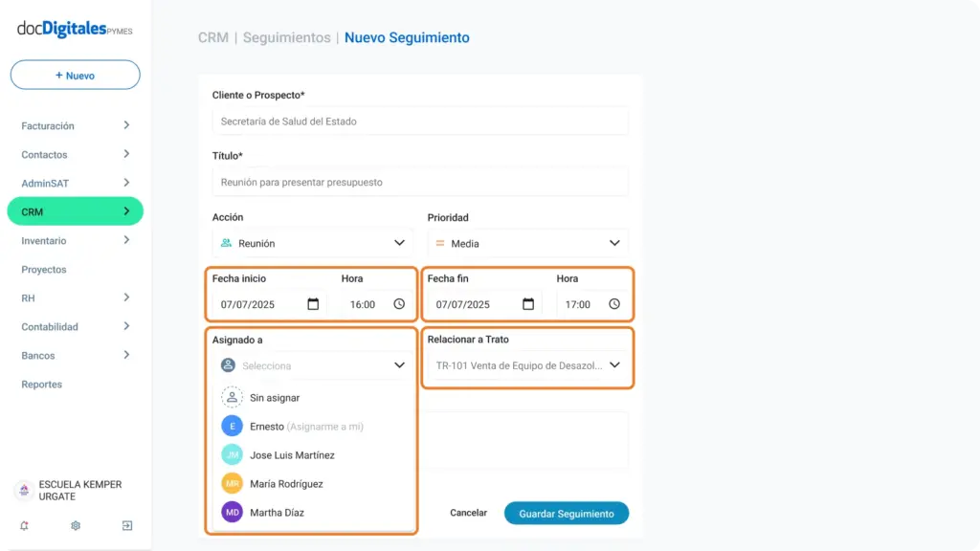This screenshot has width=980, height=551.
Task: Open the Relacionar a Trato dropdown
Action: point(527,365)
